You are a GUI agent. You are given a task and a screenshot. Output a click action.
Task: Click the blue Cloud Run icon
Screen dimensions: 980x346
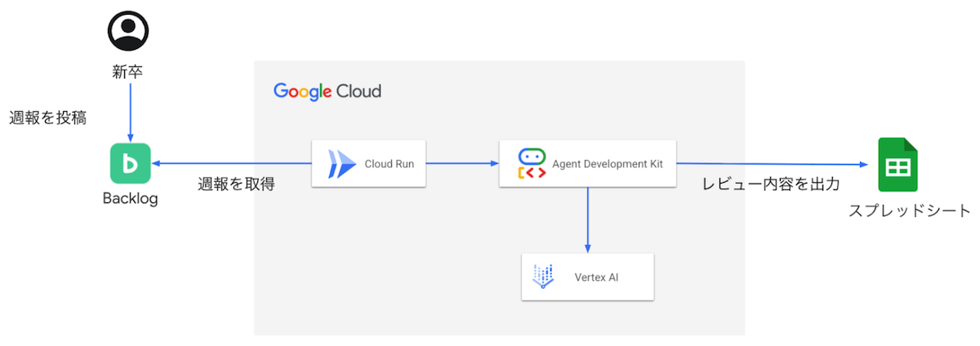coord(342,164)
